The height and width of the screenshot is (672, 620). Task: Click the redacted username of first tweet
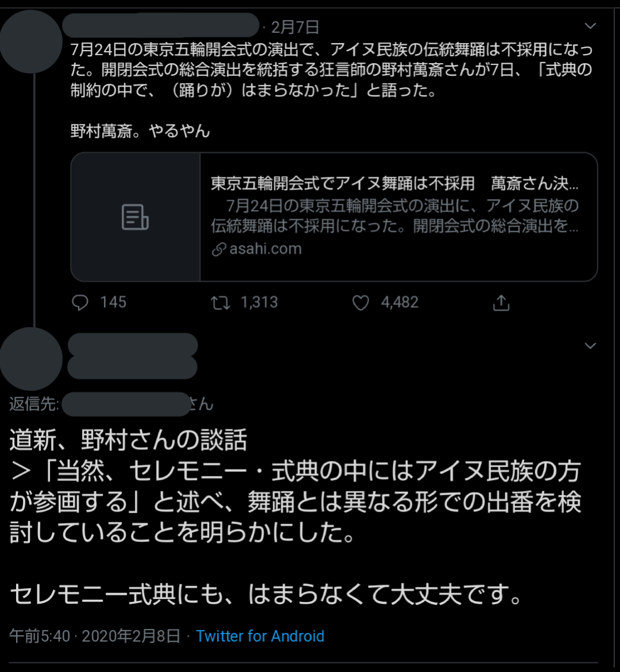[x=161, y=25]
